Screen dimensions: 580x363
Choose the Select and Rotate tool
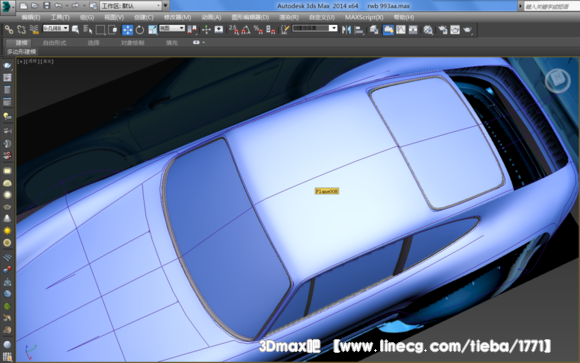tap(140, 30)
